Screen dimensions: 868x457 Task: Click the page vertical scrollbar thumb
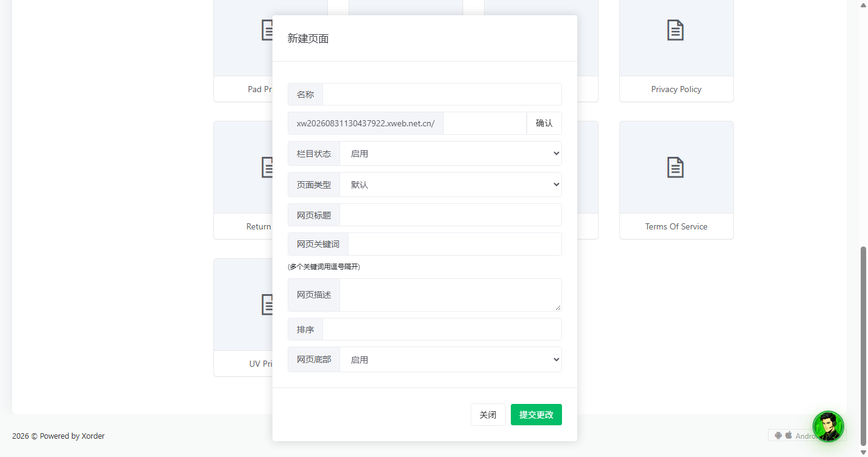pyautogui.click(x=863, y=346)
